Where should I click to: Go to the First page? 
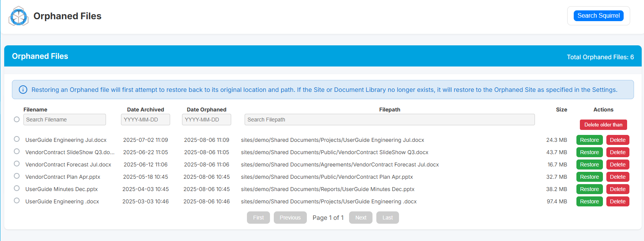pos(258,218)
